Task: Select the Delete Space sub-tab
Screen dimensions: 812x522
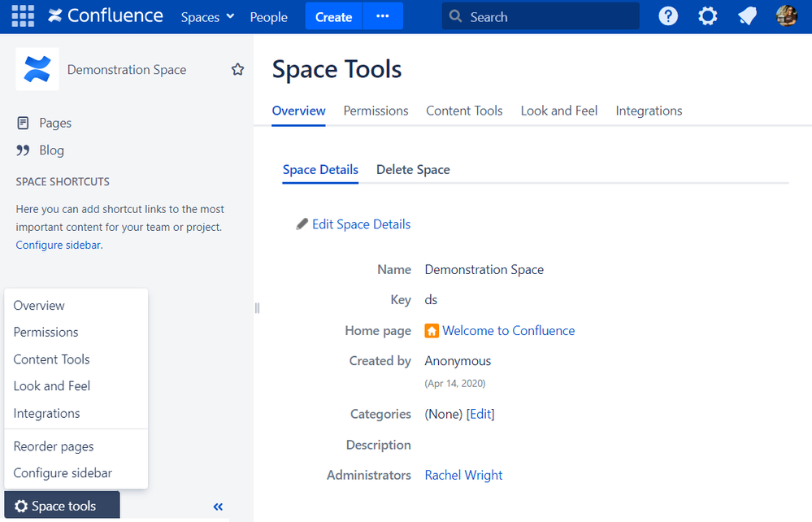Action: [x=413, y=170]
